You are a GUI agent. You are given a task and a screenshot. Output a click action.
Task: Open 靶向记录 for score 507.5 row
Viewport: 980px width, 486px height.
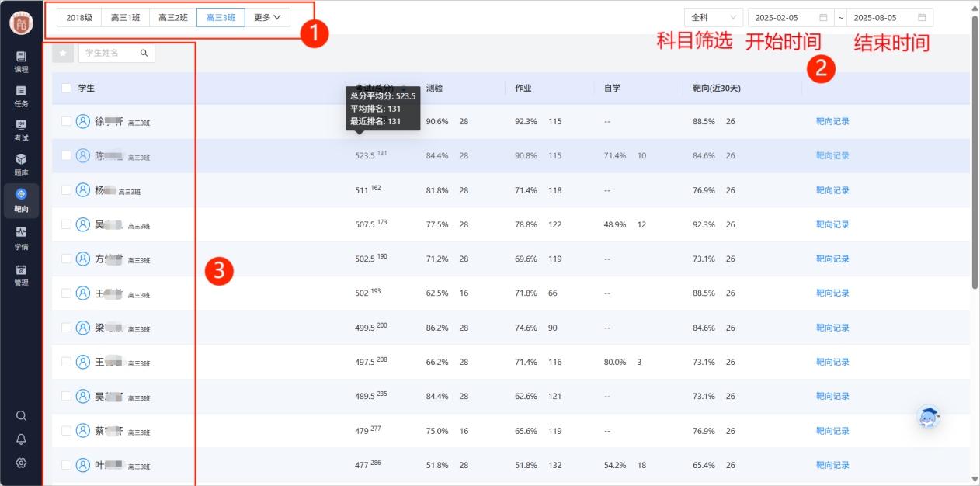pyautogui.click(x=832, y=224)
